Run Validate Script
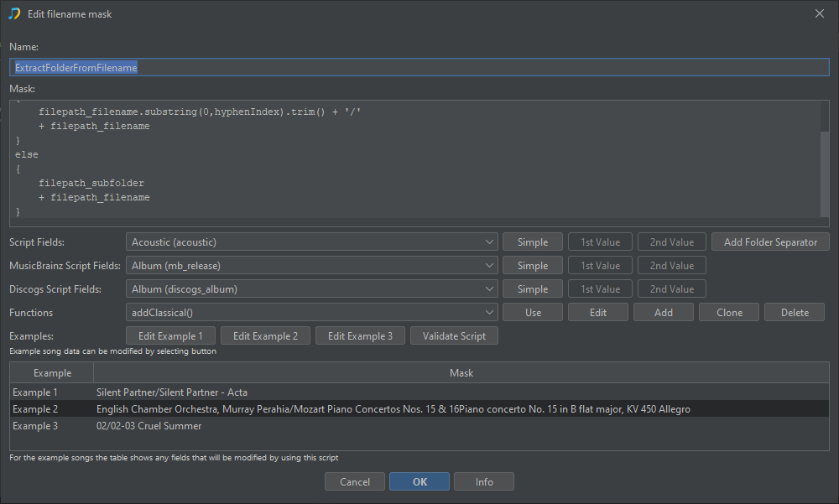The height and width of the screenshot is (504, 839). (x=454, y=336)
